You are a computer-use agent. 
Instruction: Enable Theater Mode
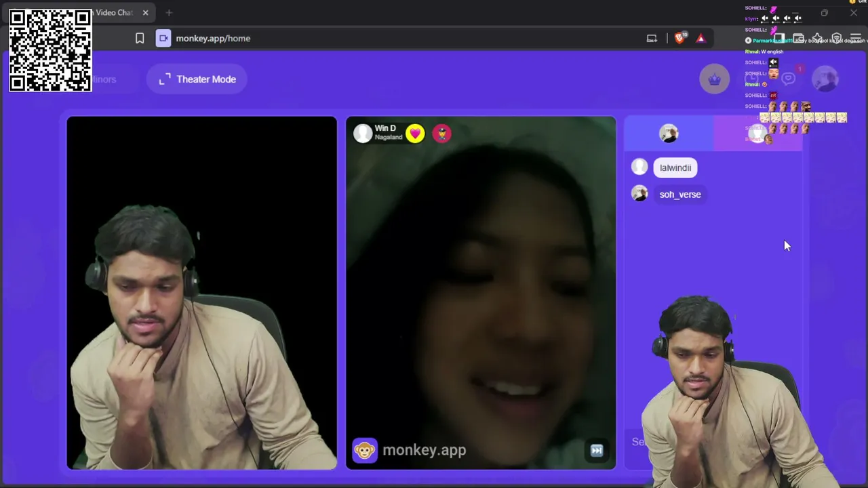(x=197, y=79)
